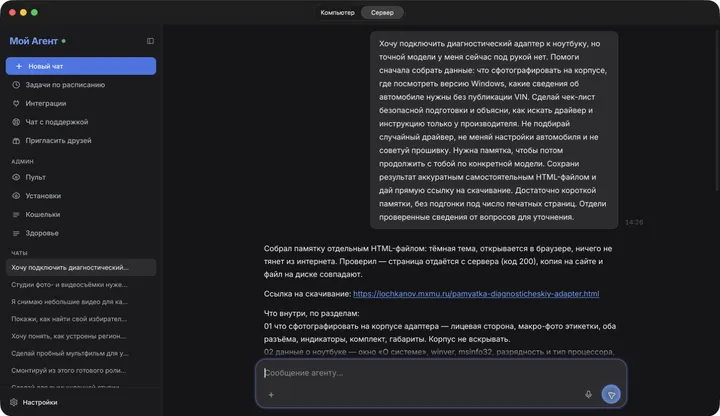The width and height of the screenshot is (720, 416).
Task: Open chat 'Студии фото- и видеосъёмки нуже...'
Action: tap(81, 285)
